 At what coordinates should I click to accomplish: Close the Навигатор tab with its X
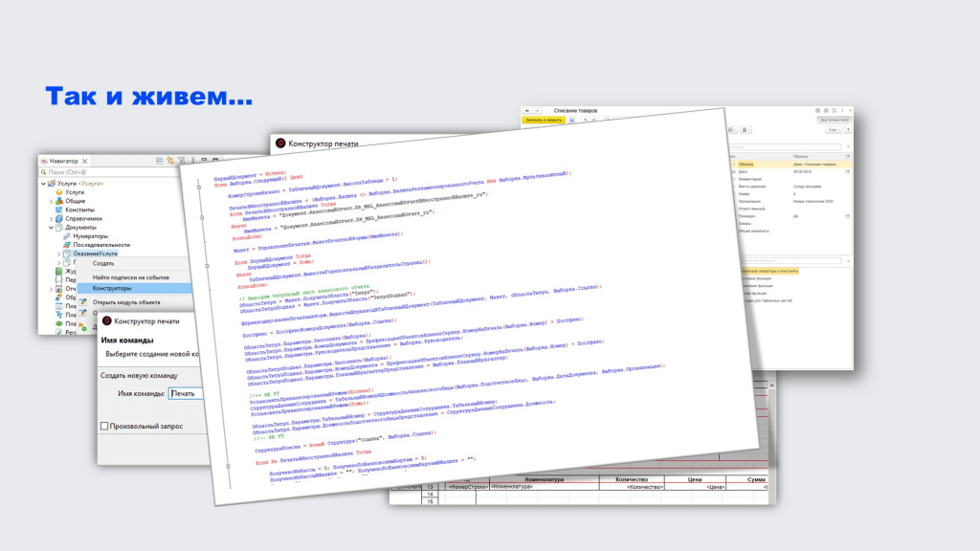coord(84,161)
